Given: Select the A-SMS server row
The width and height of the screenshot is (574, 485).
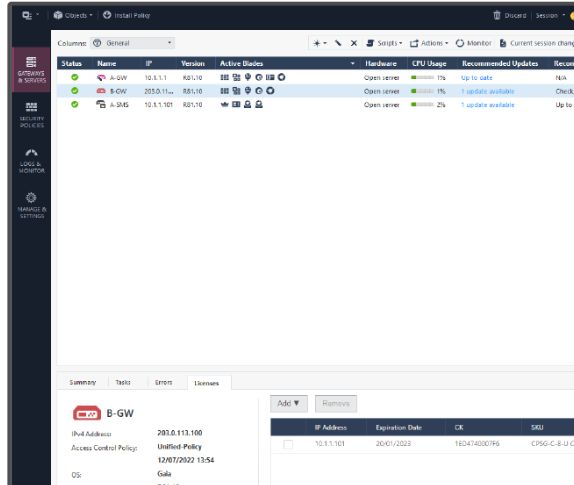Looking at the screenshot, I should pyautogui.click(x=316, y=105).
